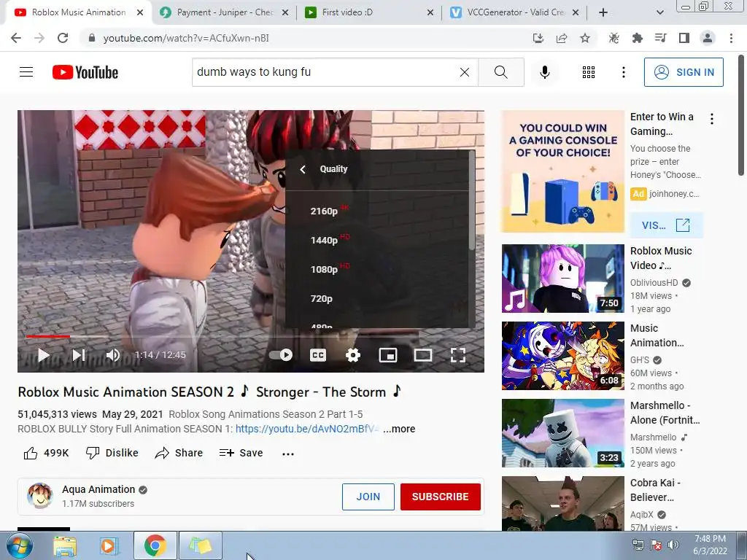Play the video
Viewport: 747px width, 560px height.
point(43,355)
